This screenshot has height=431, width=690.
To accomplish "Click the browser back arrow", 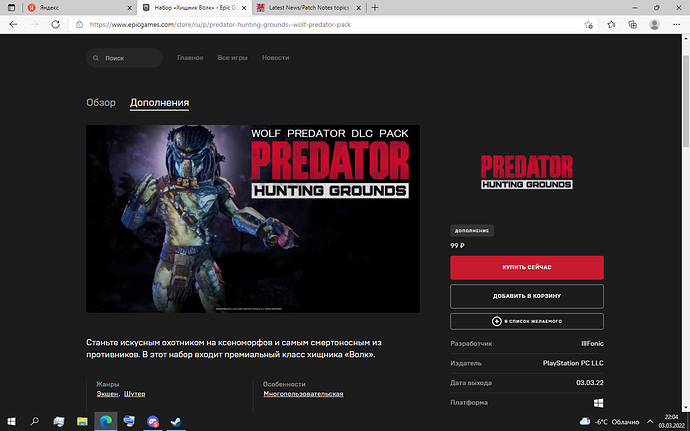I will coord(12,24).
